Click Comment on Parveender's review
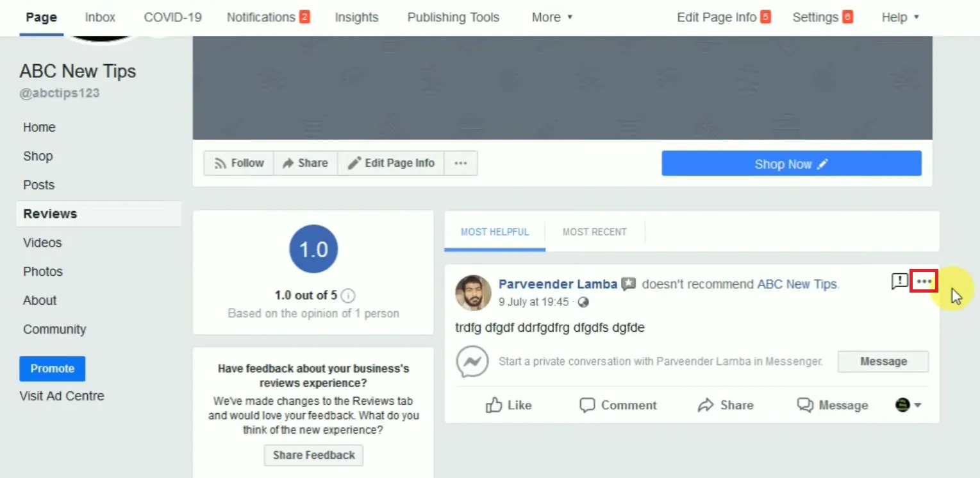Image resolution: width=980 pixels, height=478 pixels. click(x=618, y=405)
